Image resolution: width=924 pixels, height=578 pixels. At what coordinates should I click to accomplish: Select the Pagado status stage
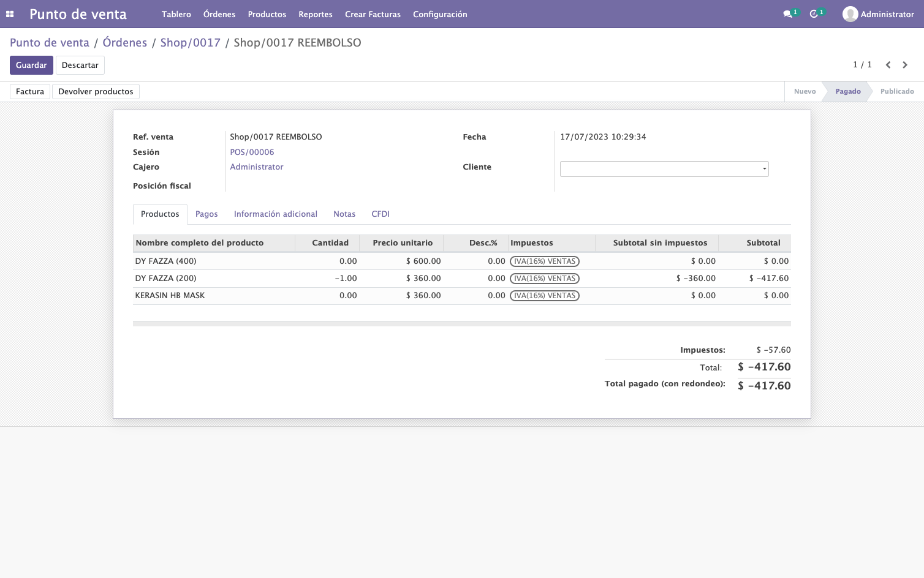click(x=848, y=92)
